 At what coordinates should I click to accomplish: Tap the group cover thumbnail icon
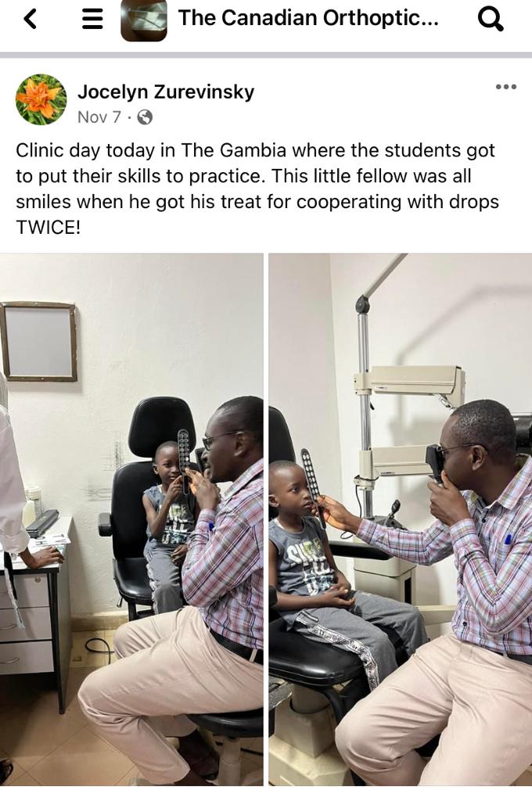point(144,20)
